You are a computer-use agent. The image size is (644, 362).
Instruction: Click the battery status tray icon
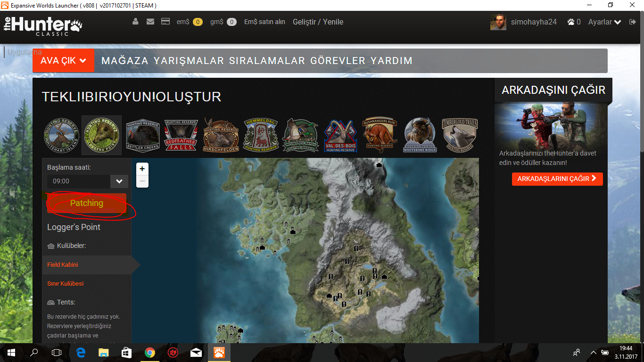pos(604,352)
